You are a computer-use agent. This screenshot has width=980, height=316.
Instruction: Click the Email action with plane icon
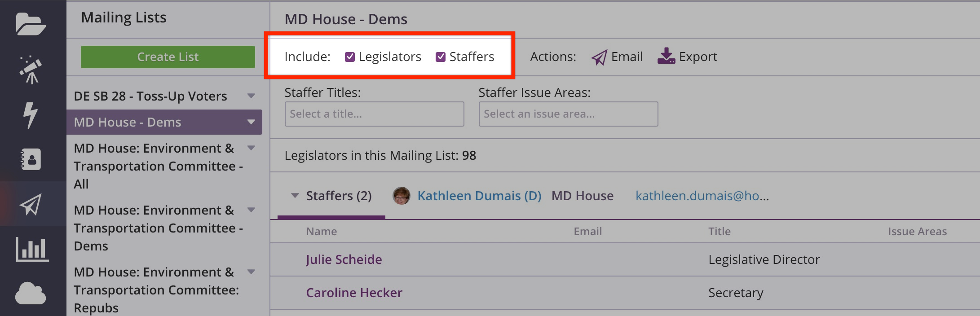(x=617, y=57)
